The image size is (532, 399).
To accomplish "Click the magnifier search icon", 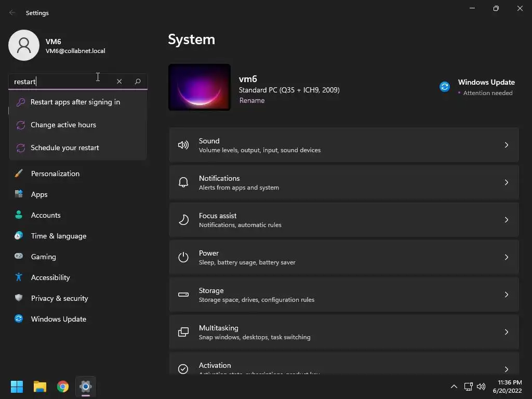I will (x=137, y=82).
